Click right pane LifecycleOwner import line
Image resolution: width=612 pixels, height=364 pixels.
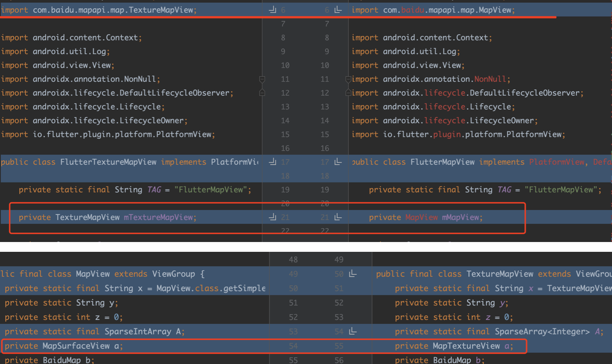click(444, 120)
